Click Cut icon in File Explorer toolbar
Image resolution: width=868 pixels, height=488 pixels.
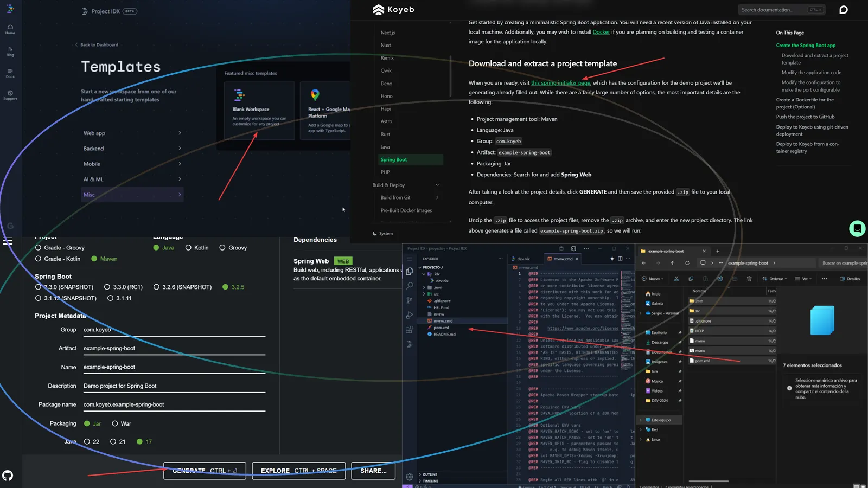coord(676,279)
